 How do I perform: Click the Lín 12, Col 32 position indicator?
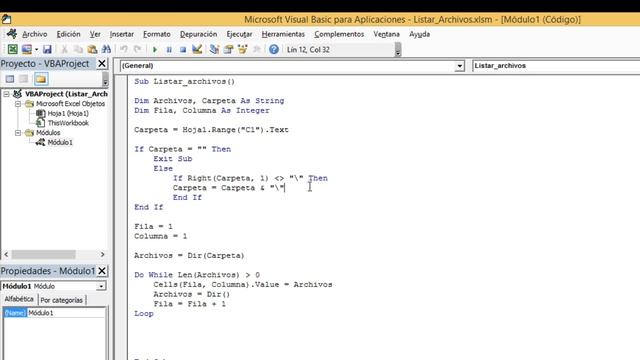click(308, 49)
